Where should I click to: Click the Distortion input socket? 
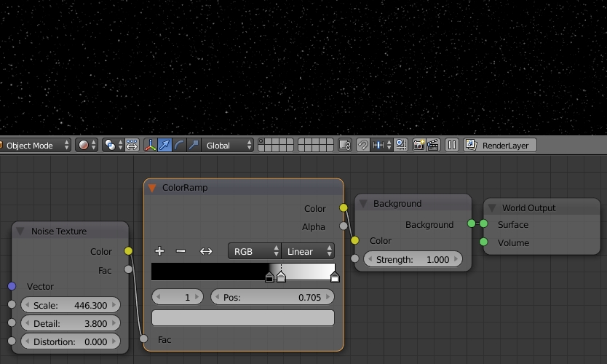click(12, 341)
